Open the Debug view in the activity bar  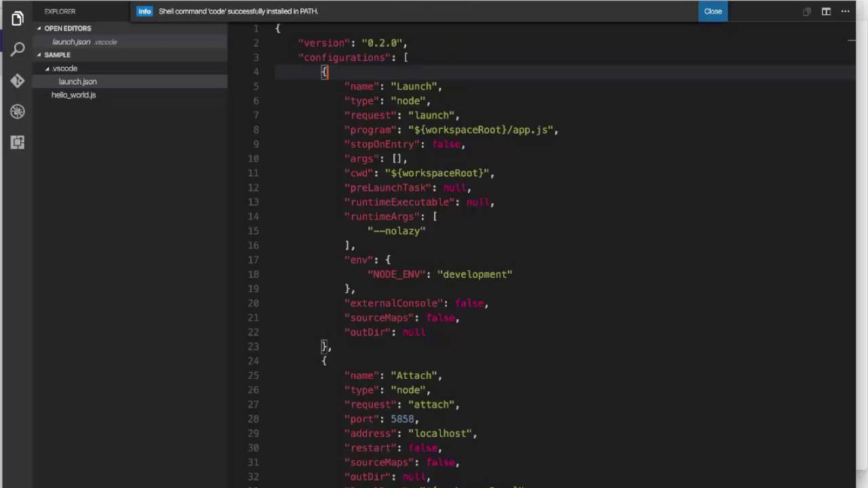pos(18,111)
